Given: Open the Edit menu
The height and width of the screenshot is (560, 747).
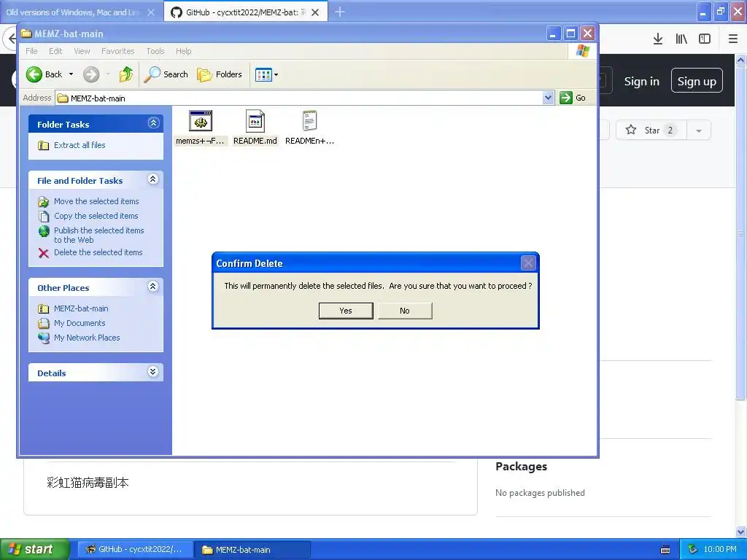Looking at the screenshot, I should point(55,51).
